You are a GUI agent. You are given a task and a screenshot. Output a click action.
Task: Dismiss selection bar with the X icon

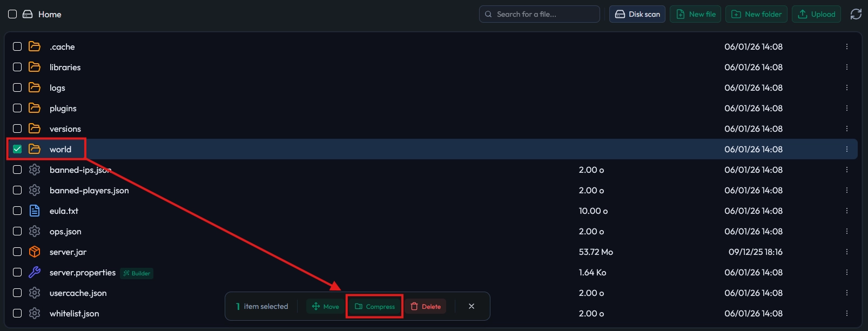472,306
